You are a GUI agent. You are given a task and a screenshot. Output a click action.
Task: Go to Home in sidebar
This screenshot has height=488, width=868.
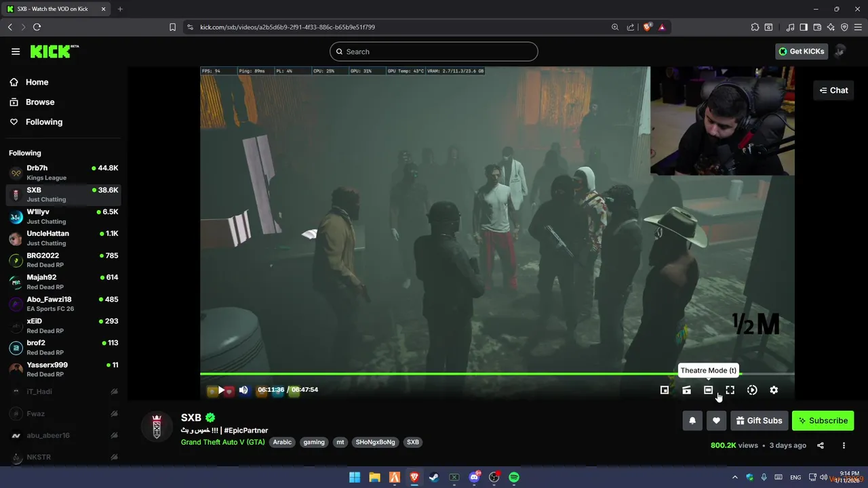(x=37, y=82)
